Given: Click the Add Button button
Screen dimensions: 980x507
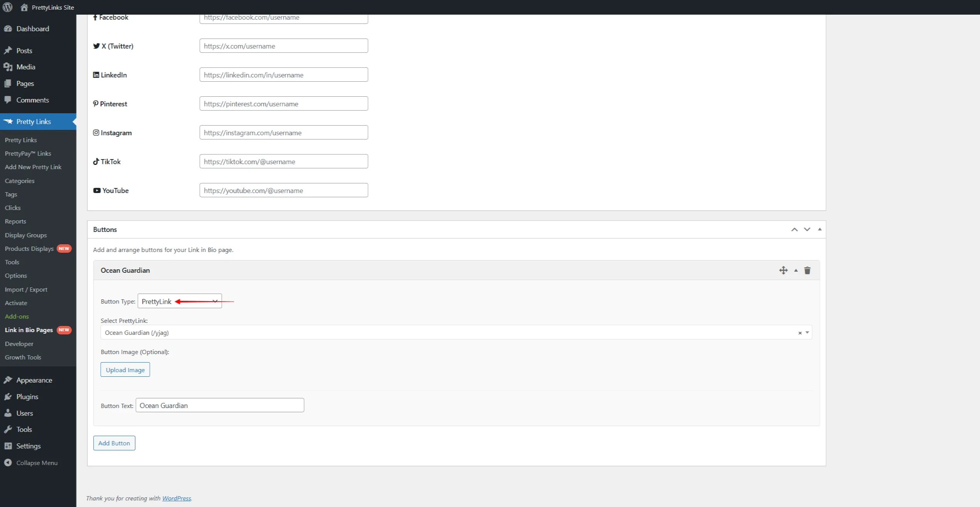Looking at the screenshot, I should 114,443.
